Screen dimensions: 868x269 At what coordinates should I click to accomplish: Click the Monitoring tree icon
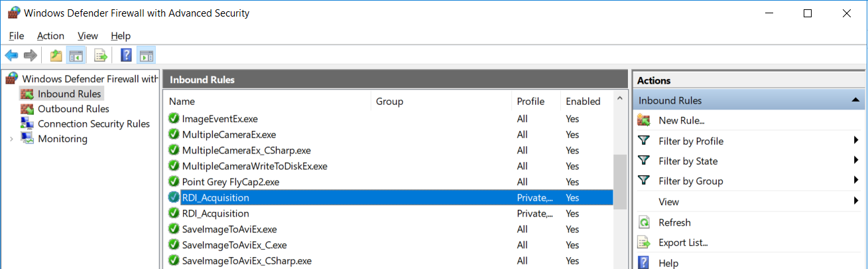click(x=27, y=139)
